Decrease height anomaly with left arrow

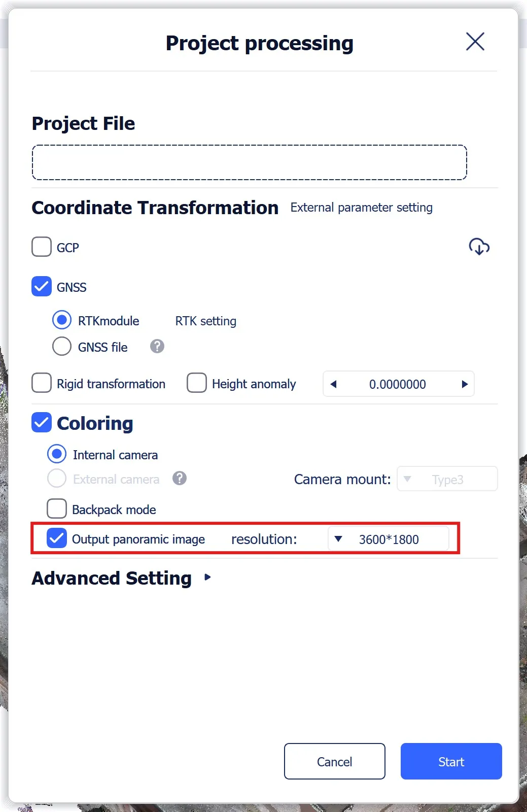point(334,384)
